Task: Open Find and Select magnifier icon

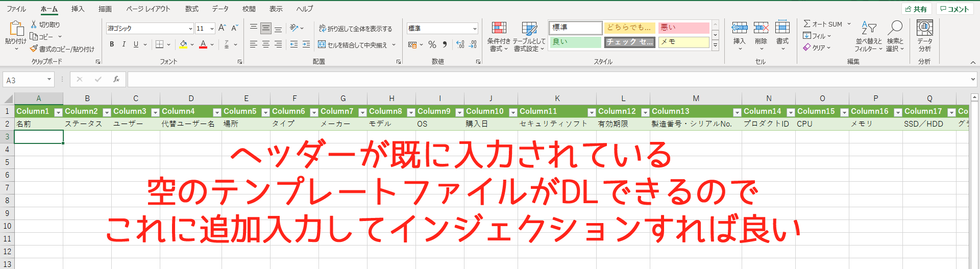Action: (895, 28)
